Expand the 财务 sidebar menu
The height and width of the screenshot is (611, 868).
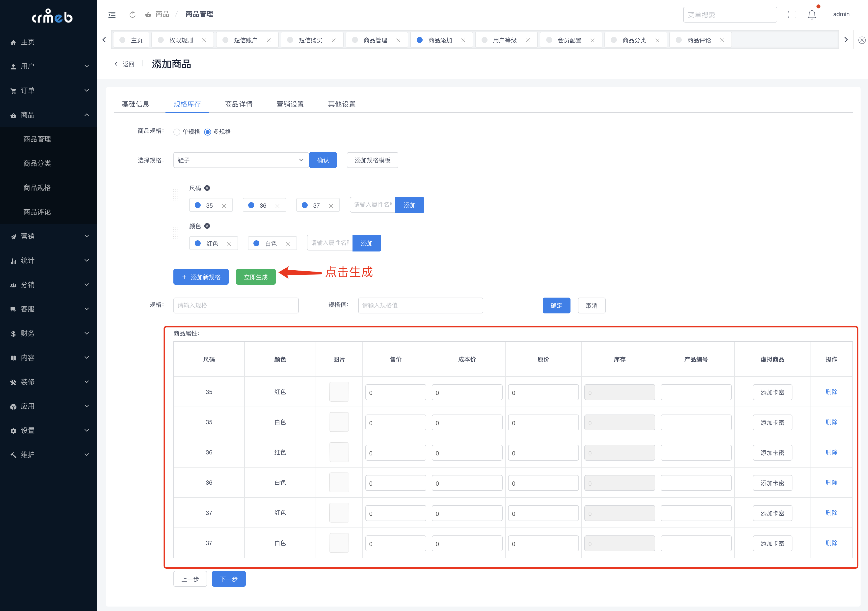coord(48,333)
